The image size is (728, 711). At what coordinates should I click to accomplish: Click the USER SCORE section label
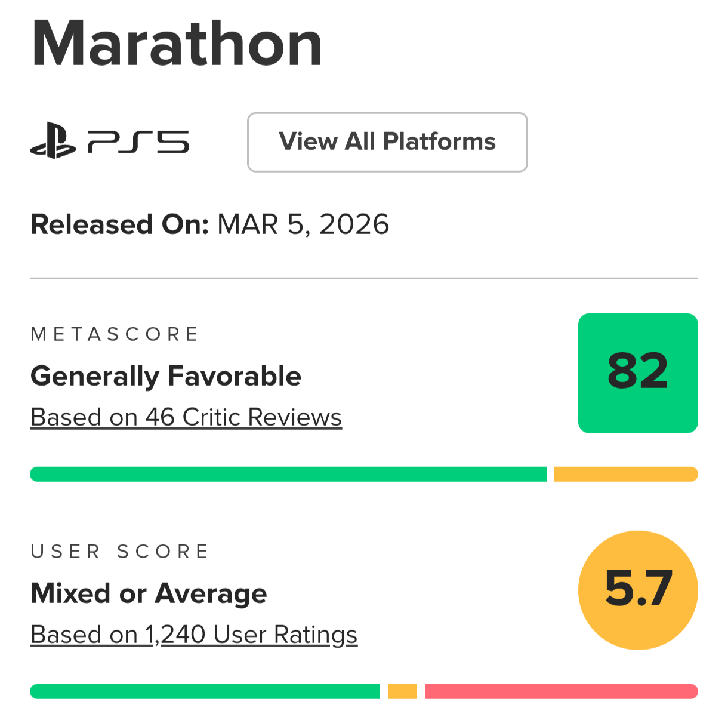coord(120,552)
